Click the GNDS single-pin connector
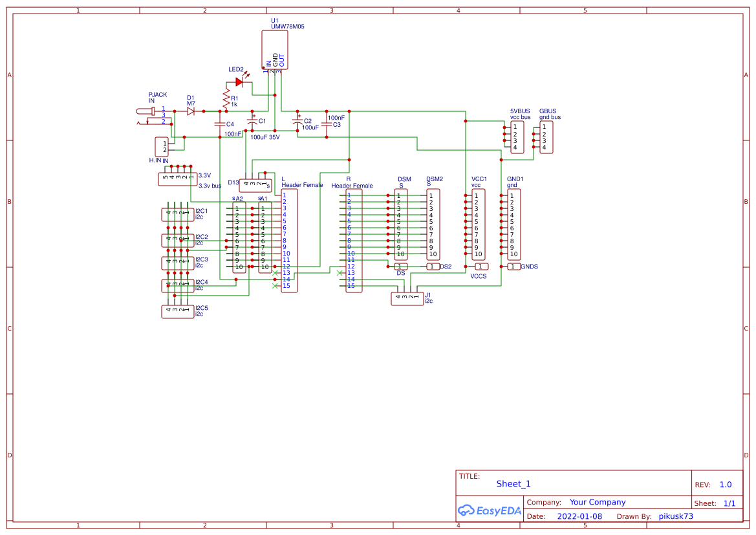Screen dimensions: 756x535 pyautogui.click(x=514, y=267)
